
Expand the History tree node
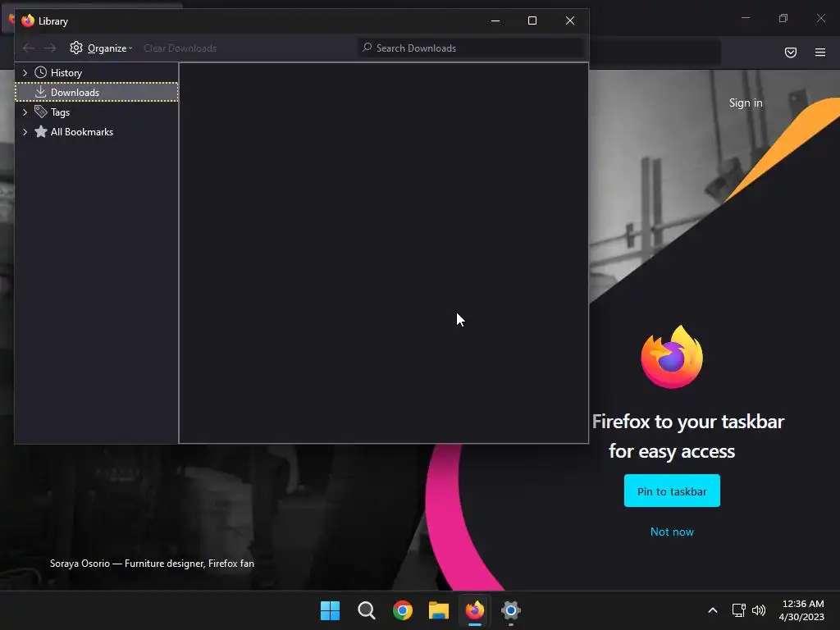[x=25, y=73]
